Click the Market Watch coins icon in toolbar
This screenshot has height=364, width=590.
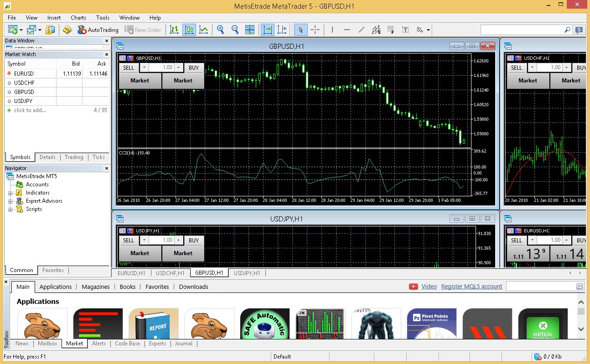pyautogui.click(x=50, y=30)
